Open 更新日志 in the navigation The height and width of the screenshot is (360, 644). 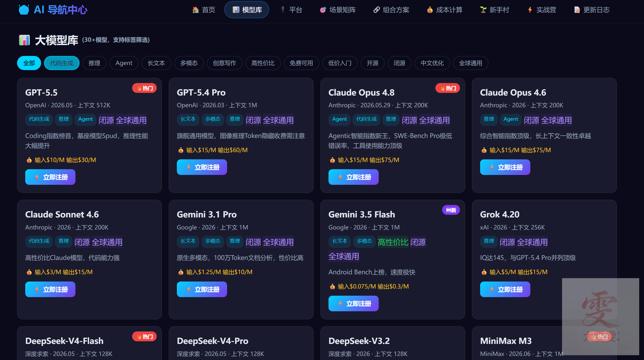tap(592, 10)
